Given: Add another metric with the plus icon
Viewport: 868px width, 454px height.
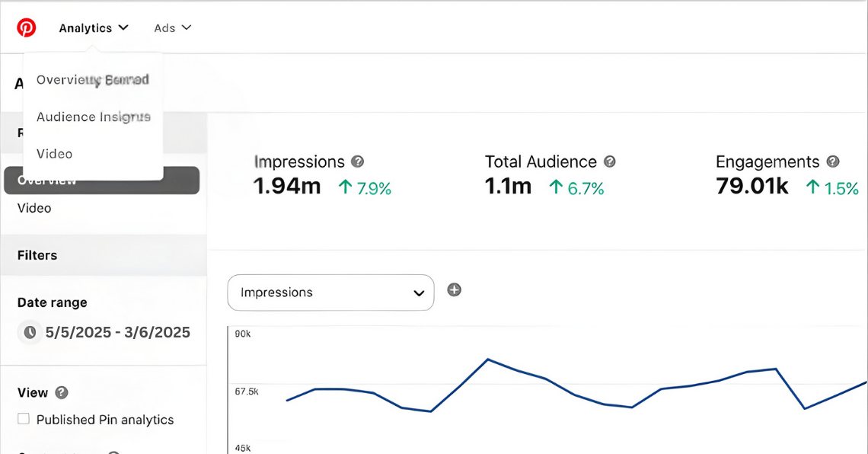Looking at the screenshot, I should [454, 289].
